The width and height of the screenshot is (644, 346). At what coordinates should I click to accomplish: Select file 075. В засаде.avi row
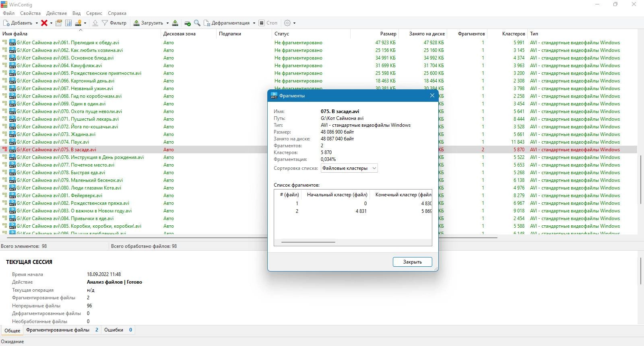pos(318,150)
